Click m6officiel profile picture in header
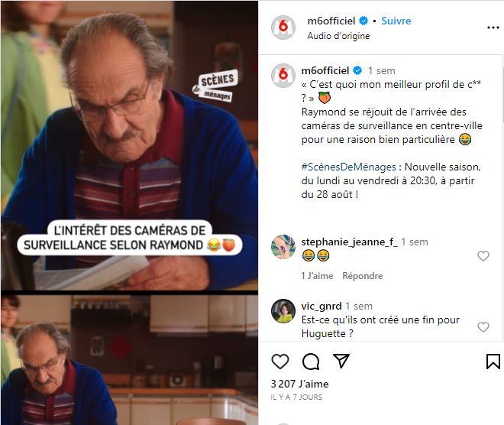The width and height of the screenshot is (504, 425). [x=283, y=28]
